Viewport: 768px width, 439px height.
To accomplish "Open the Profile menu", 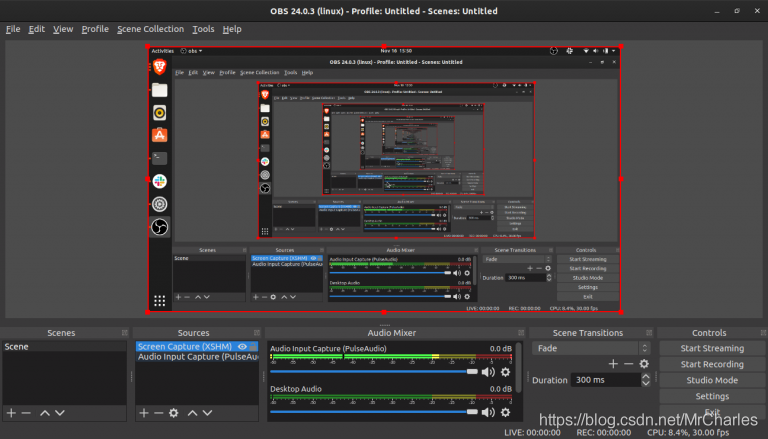I will tap(95, 29).
